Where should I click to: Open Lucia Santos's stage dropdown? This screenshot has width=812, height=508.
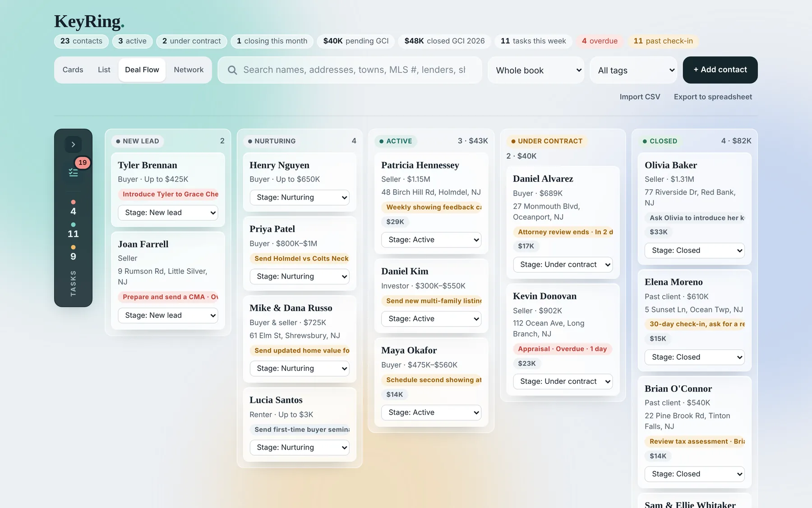300,447
